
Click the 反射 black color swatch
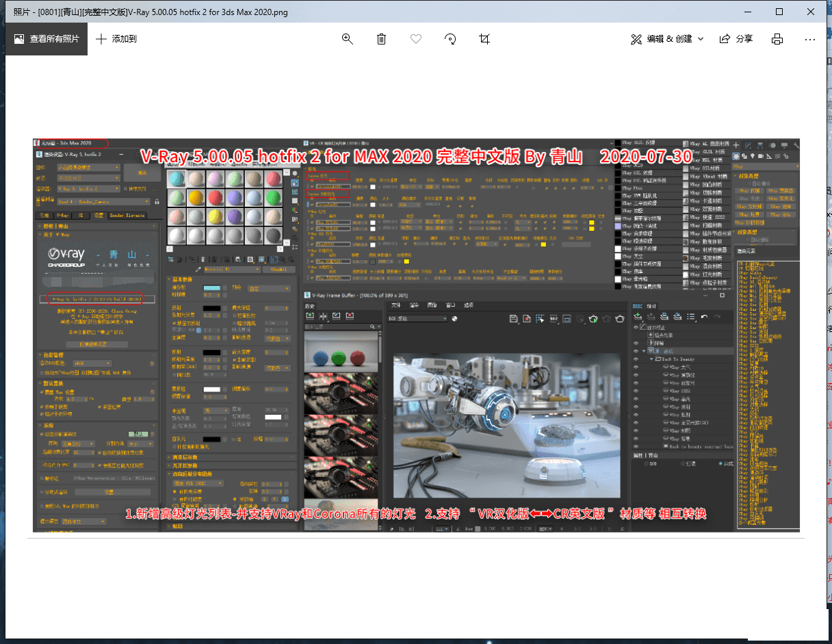pos(211,308)
